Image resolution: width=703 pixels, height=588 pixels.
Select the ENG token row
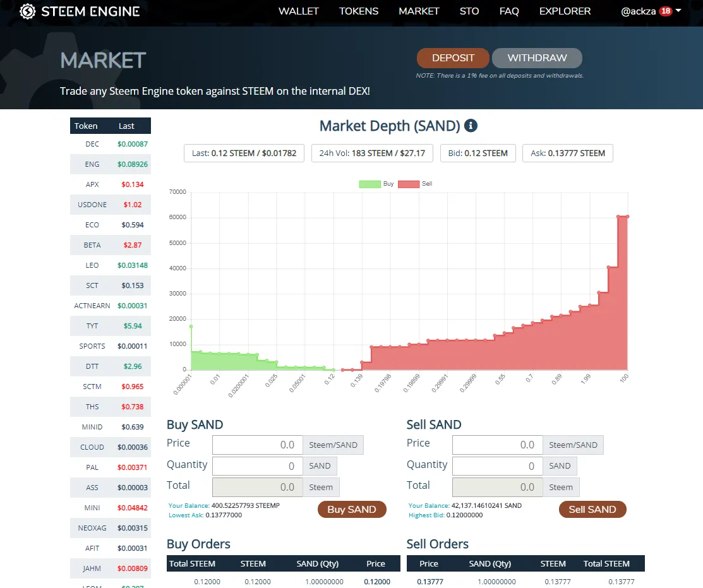coord(111,164)
